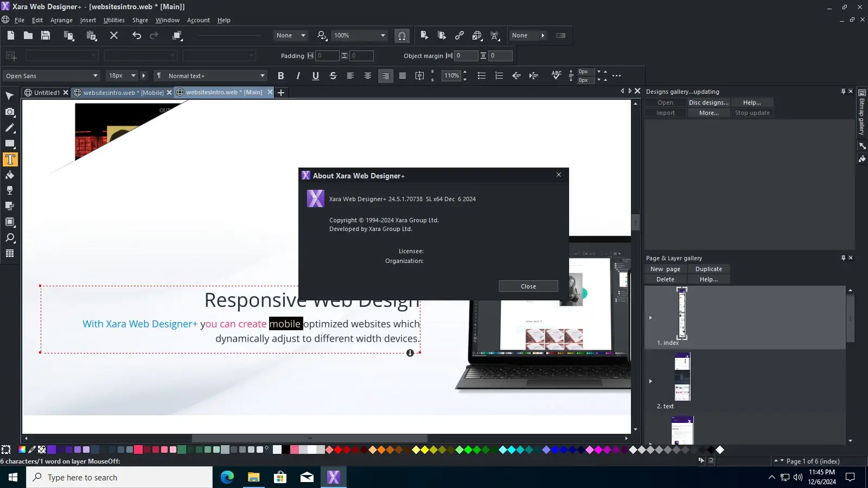
Task: Select the Transparency glass tool
Action: 10,190
